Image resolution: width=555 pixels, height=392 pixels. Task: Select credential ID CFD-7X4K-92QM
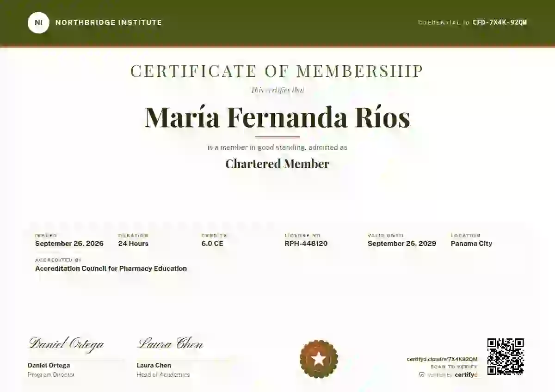(499, 22)
